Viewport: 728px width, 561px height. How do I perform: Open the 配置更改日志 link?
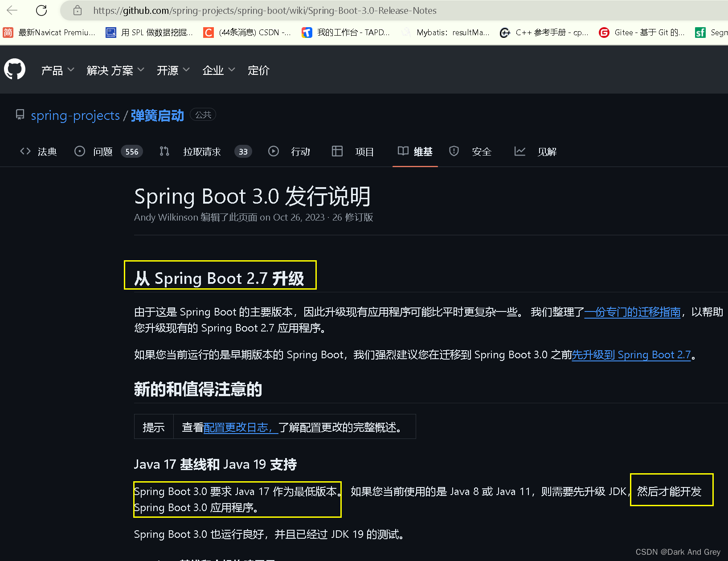tap(241, 427)
